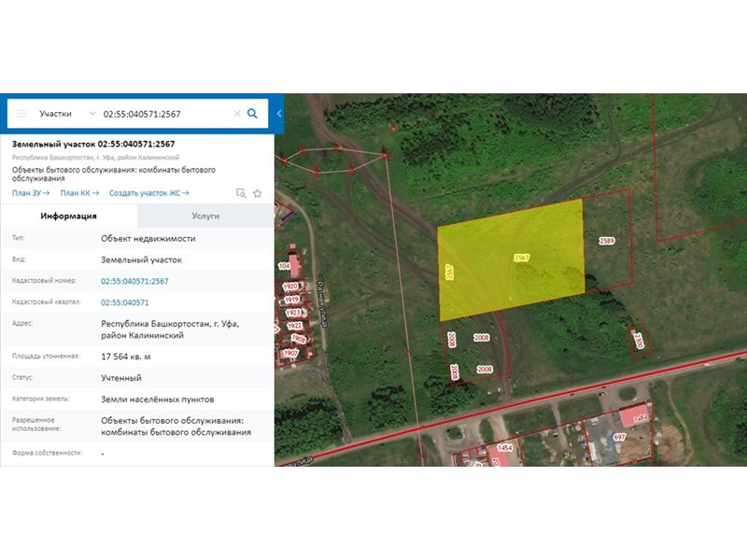
Task: Collapse the side panel with blue arrow
Action: (278, 114)
